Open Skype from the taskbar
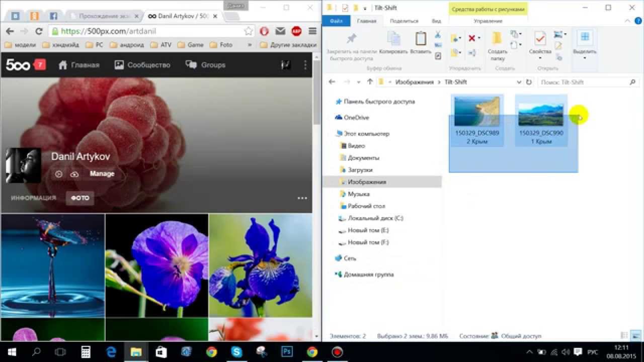The height and width of the screenshot is (362, 644). coord(236,352)
